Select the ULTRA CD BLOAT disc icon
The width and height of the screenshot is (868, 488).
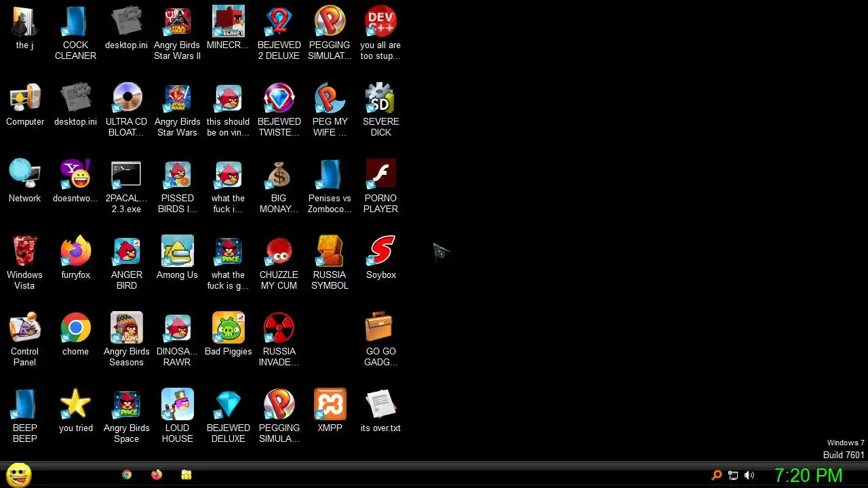(x=126, y=98)
